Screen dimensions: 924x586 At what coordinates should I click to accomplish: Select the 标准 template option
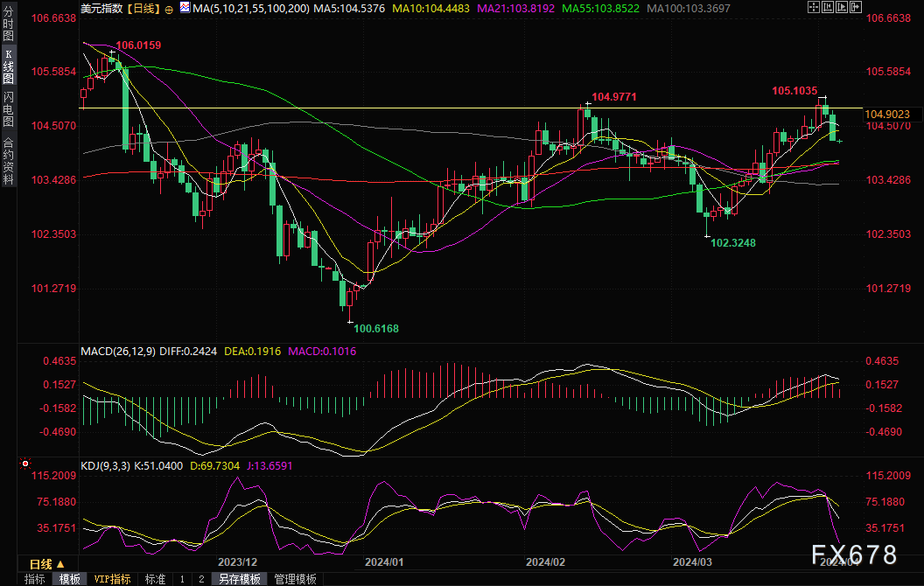155,579
